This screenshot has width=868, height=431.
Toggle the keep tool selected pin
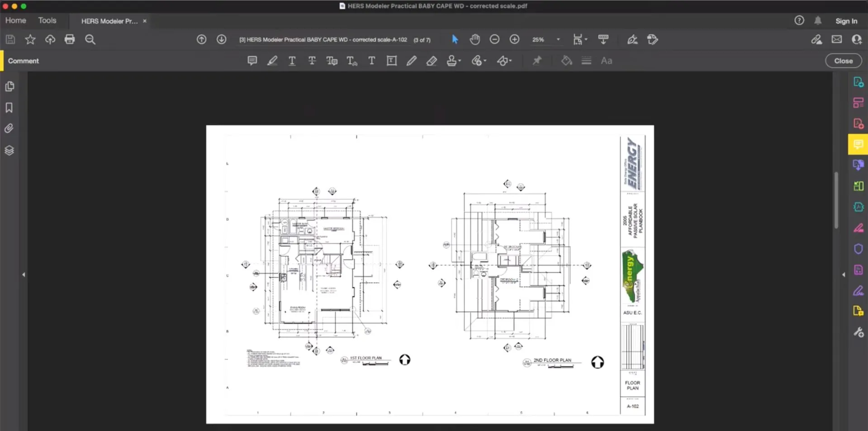pos(537,61)
